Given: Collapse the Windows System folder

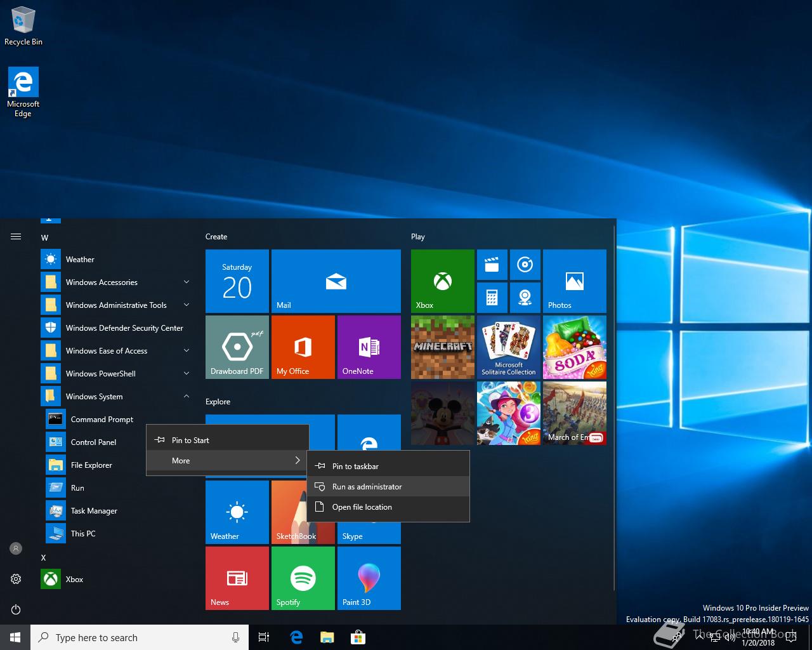Looking at the screenshot, I should click(x=117, y=396).
